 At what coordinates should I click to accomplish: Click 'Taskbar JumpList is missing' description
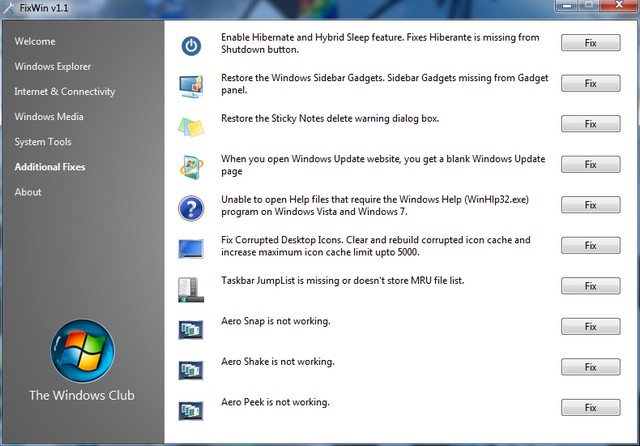342,281
